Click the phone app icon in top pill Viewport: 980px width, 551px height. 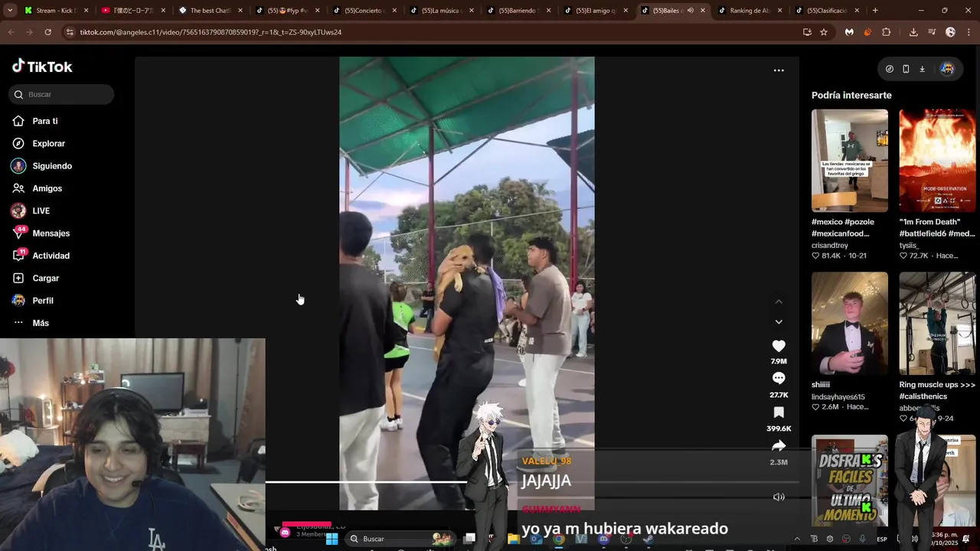[906, 69]
